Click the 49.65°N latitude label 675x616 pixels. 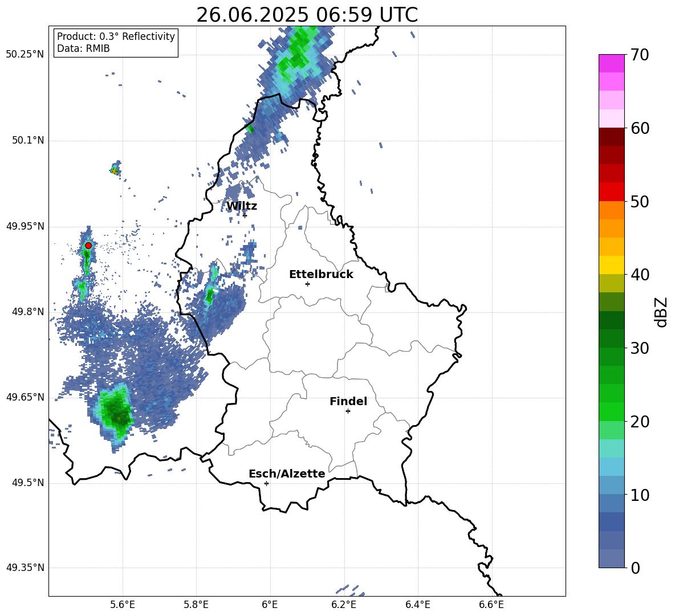tap(25, 397)
